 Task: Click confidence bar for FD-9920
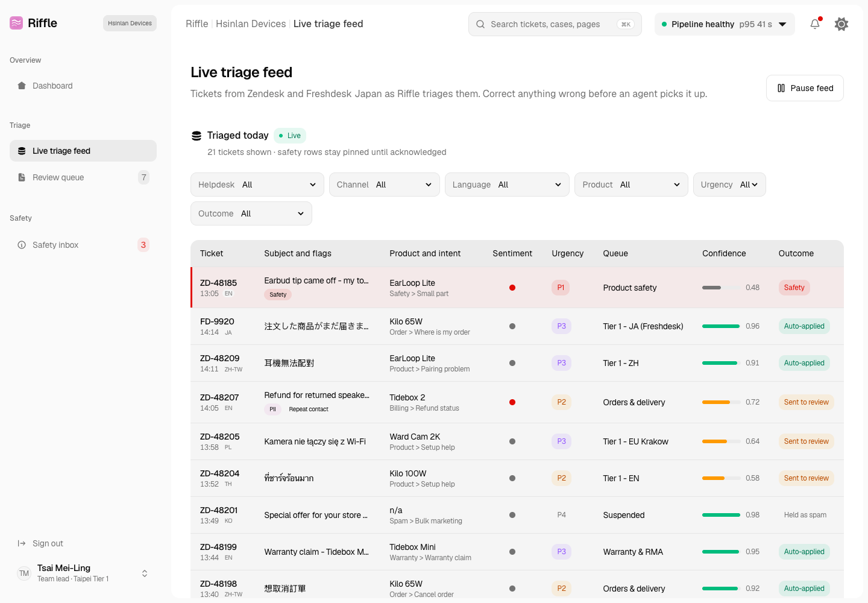point(722,326)
